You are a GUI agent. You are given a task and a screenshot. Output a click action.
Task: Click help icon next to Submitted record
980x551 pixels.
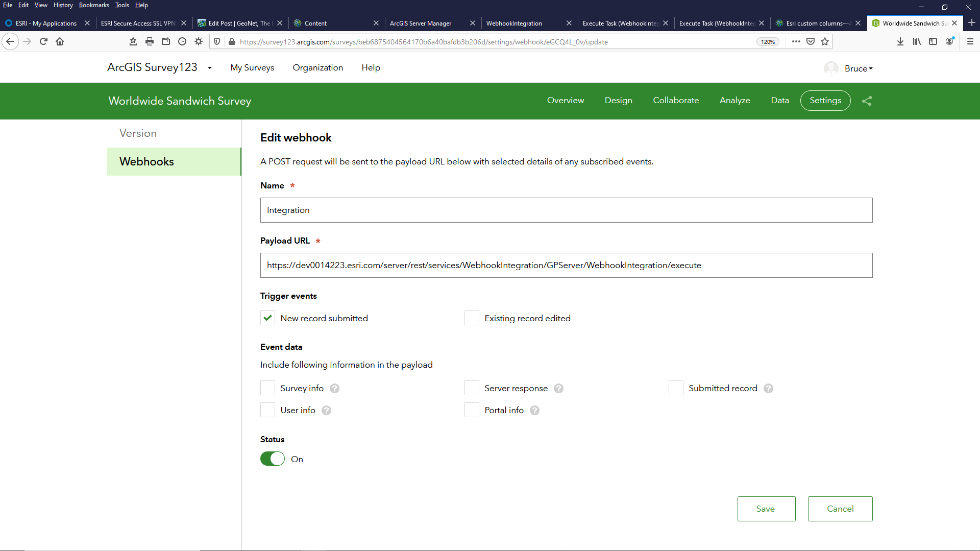click(768, 388)
